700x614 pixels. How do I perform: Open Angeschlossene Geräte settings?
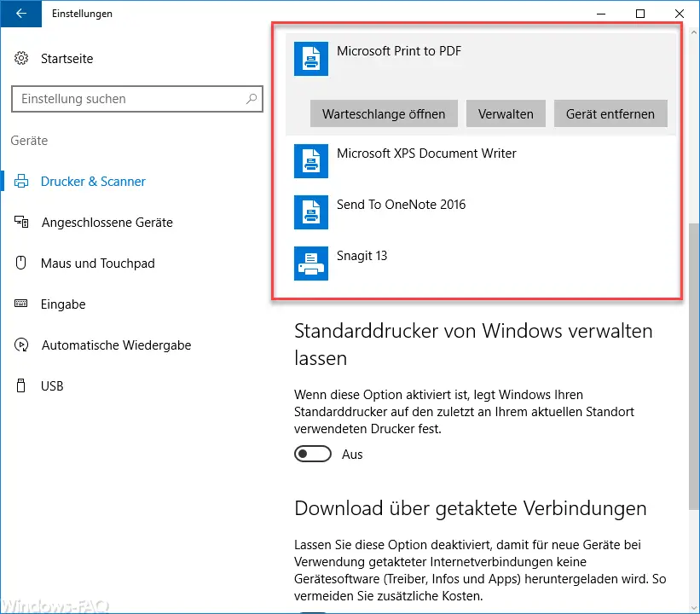[107, 223]
